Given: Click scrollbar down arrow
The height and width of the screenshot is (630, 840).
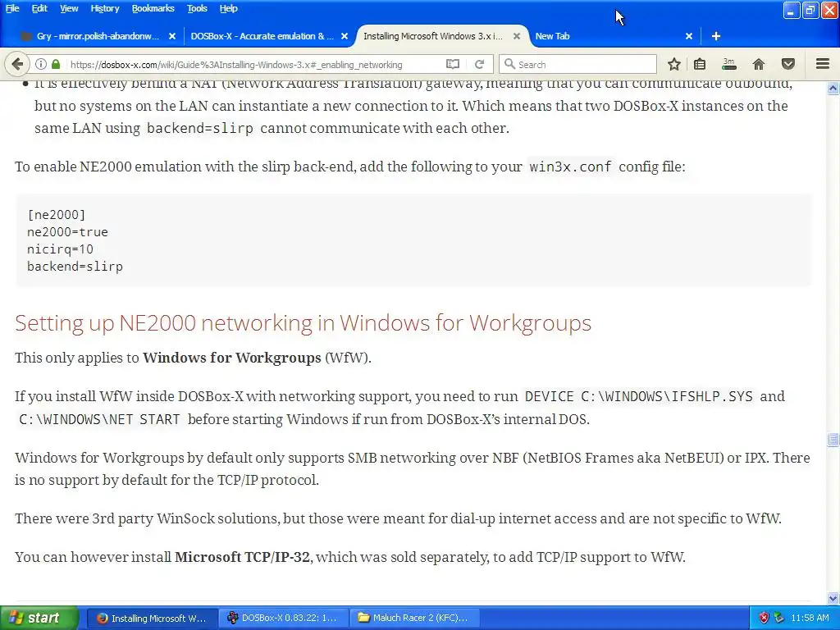Looking at the screenshot, I should point(833,598).
